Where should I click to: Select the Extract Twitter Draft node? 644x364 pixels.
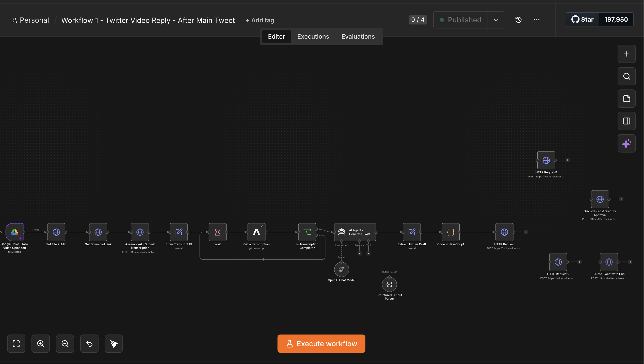(x=412, y=232)
